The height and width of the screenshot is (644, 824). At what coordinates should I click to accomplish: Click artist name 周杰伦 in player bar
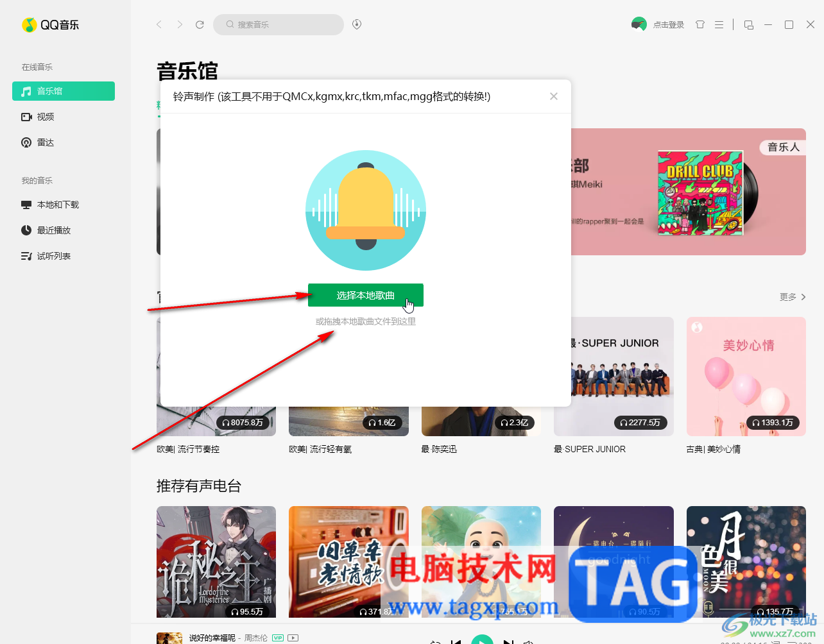[256, 638]
